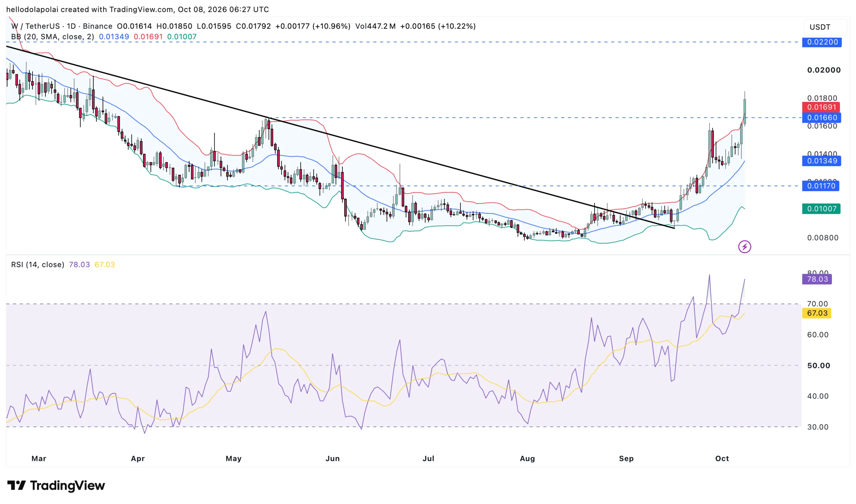Click the 0.01349 value in BB legend
The width and height of the screenshot is (856, 504).
[114, 37]
